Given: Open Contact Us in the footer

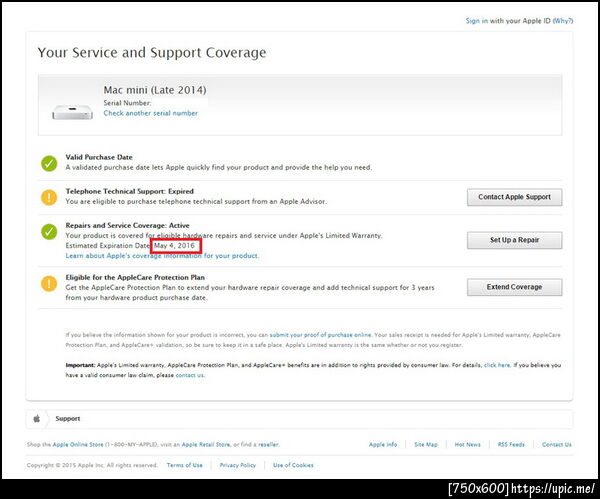Looking at the screenshot, I should pyautogui.click(x=557, y=445).
